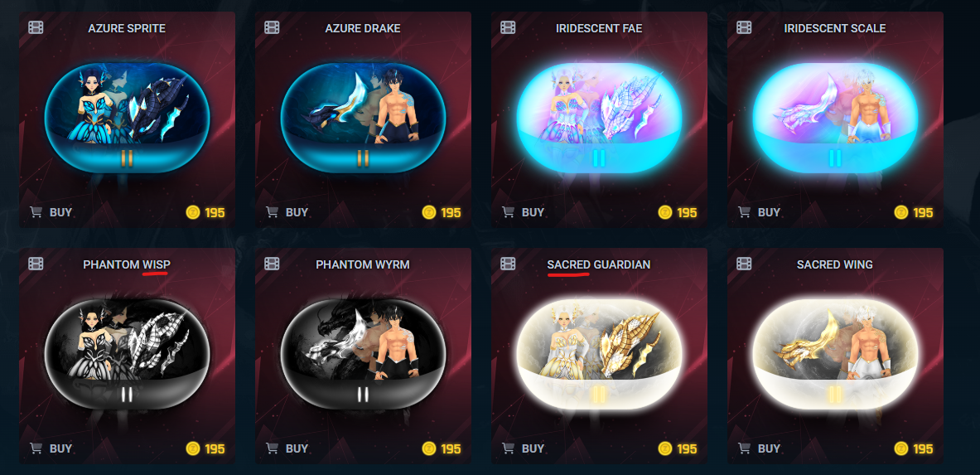980x475 pixels.
Task: Click the film icon on Sacred Wing card
Action: (744, 264)
